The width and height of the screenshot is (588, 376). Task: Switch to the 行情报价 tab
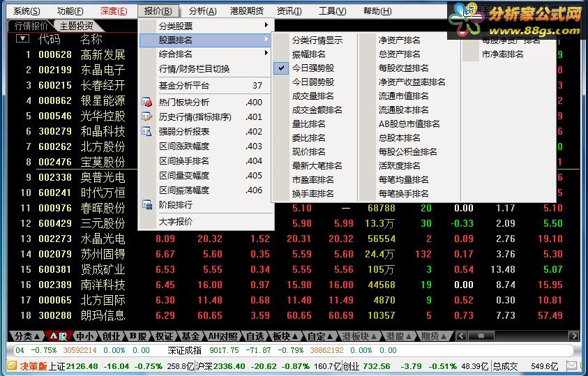31,26
